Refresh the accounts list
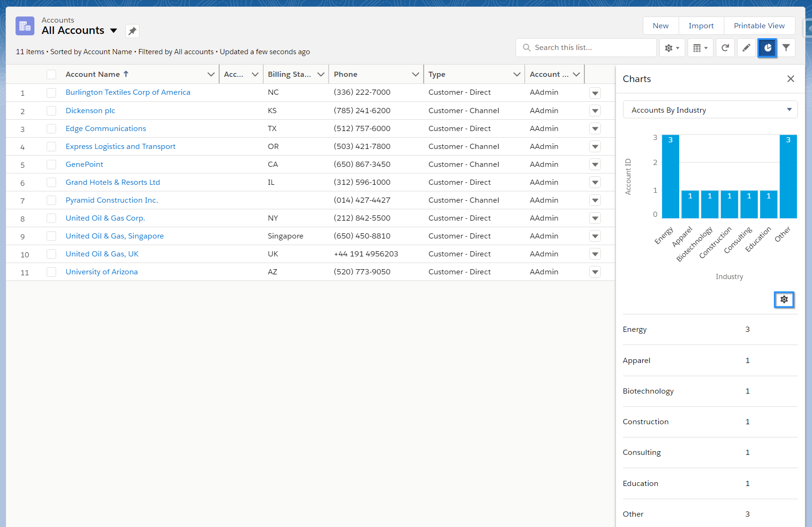Screen dimensions: 812x527 [x=725, y=48]
